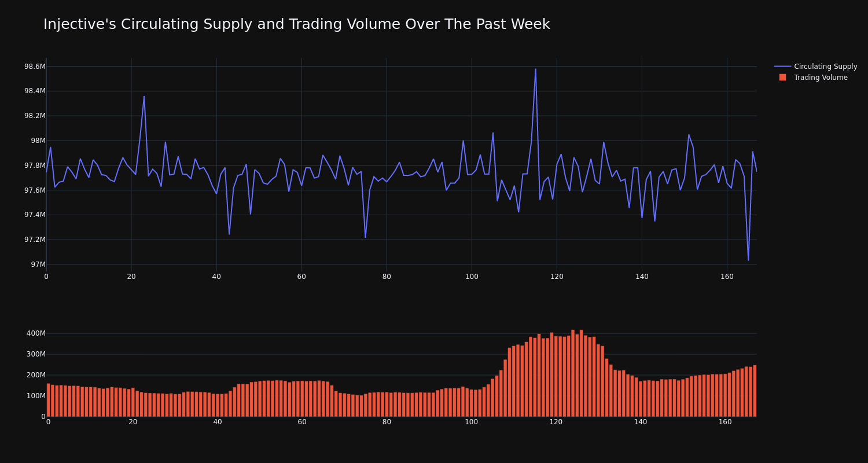Click the 100M volume axis label
868x463 pixels.
(x=36, y=396)
